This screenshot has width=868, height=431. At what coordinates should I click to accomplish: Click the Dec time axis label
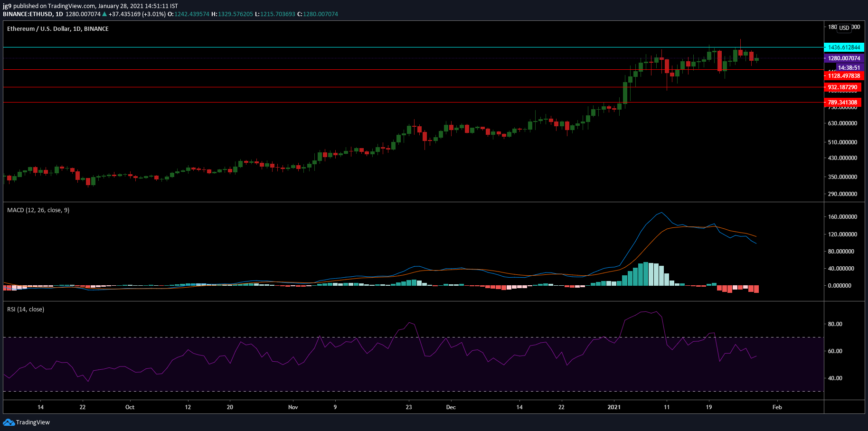pos(451,407)
